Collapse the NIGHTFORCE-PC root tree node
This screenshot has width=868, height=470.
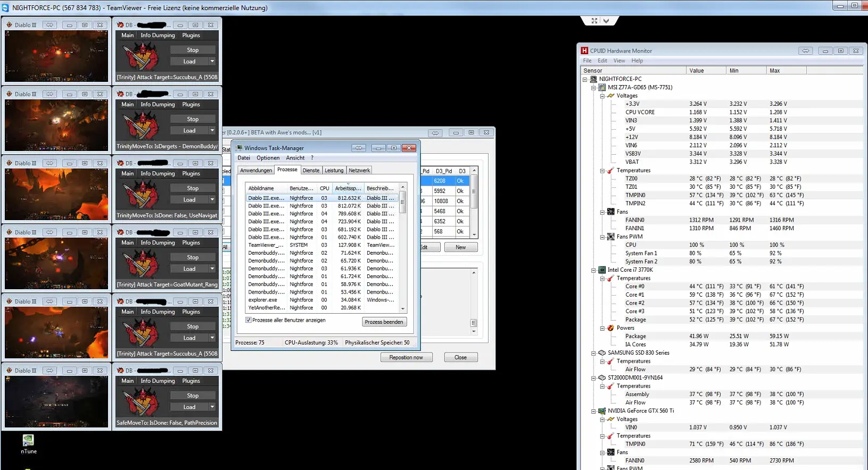coord(585,79)
